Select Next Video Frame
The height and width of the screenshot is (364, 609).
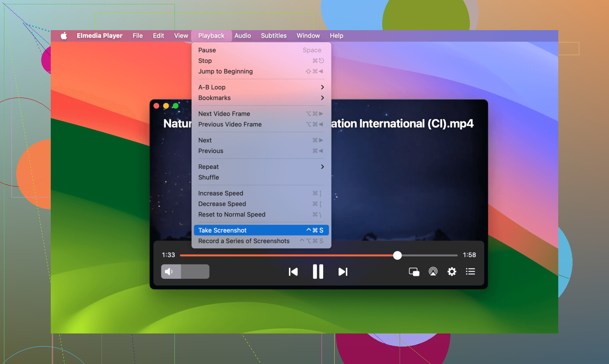click(x=261, y=114)
